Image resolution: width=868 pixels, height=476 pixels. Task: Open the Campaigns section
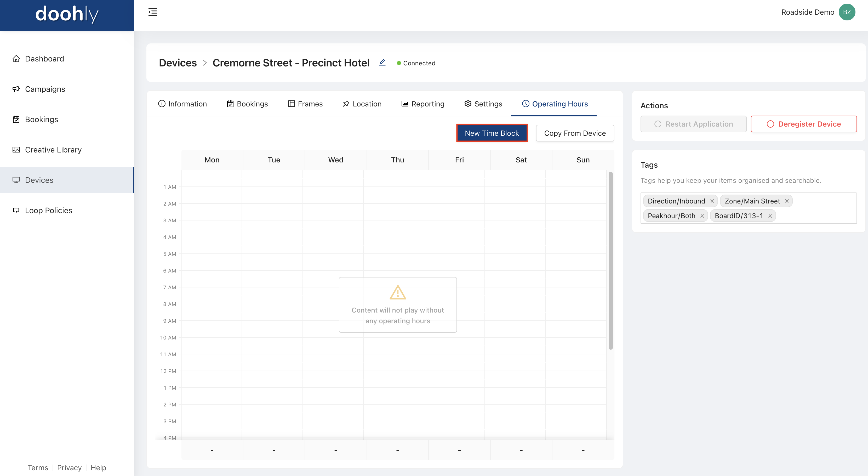[x=44, y=88]
